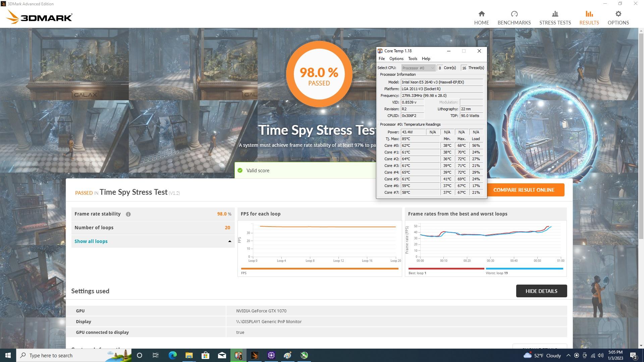Show hidden system tray icons
Screen dimensions: 644x362
pos(568,355)
